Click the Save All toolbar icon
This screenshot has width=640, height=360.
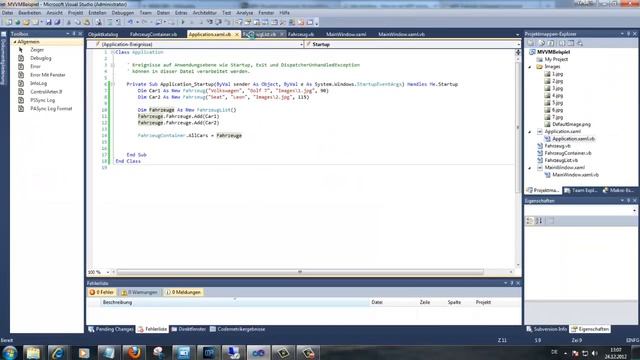pos(57,22)
